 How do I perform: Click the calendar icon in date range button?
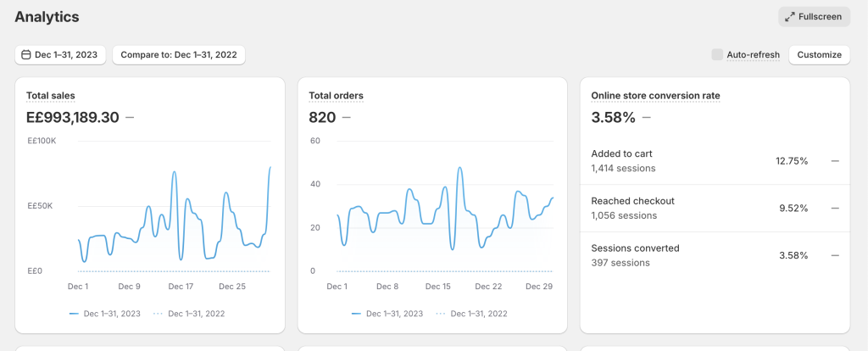(x=25, y=55)
